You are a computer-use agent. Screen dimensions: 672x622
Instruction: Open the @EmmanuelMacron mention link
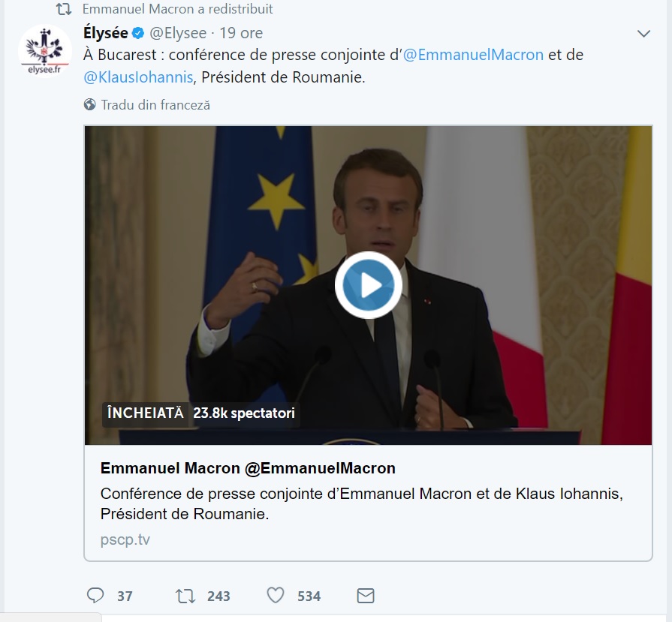pos(473,55)
